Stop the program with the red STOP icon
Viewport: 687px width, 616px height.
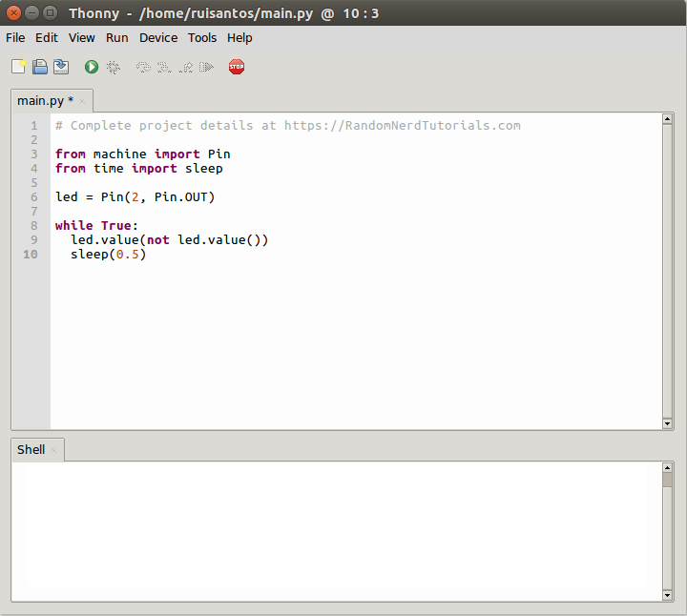coord(237,67)
